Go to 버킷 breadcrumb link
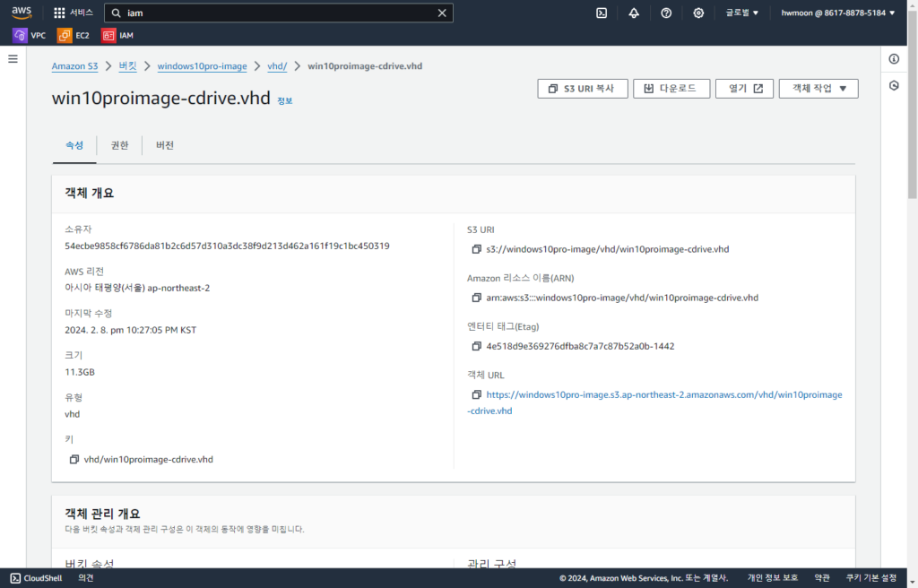Screen dimensions: 918x588 click(x=127, y=66)
